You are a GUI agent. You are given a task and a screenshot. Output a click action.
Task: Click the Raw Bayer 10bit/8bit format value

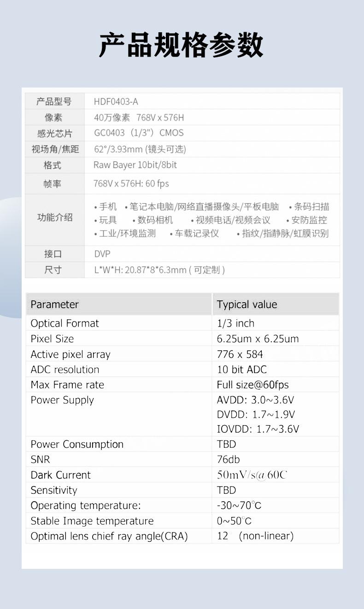point(135,165)
